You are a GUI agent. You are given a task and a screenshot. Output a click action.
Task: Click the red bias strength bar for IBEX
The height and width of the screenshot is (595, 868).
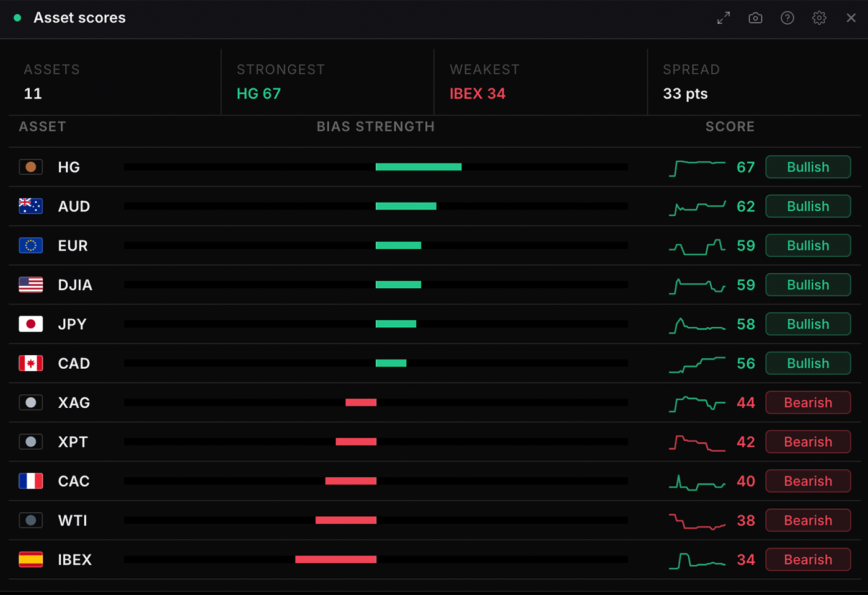coord(335,560)
